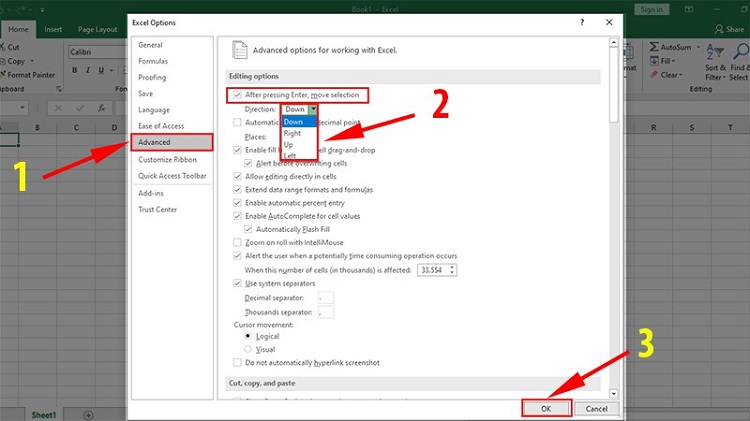750x421 pixels.
Task: Select Format Painter in Excel ribbon
Action: [x=28, y=75]
